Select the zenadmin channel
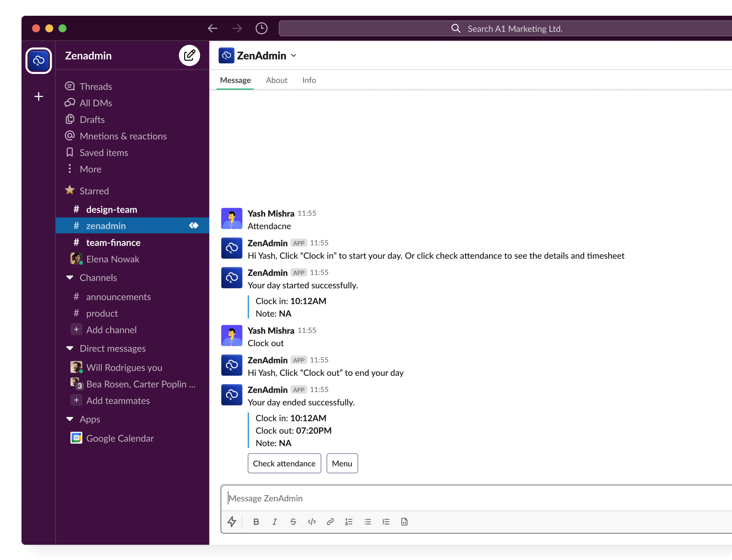Image resolution: width=732 pixels, height=560 pixels. pyautogui.click(x=132, y=226)
